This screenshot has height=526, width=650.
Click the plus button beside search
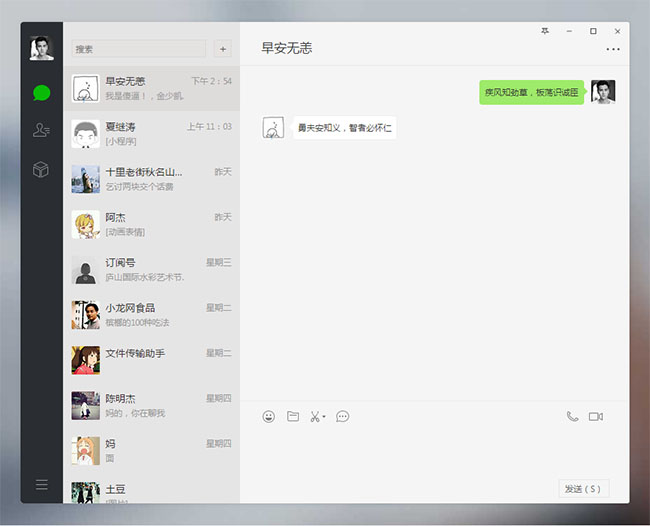point(222,48)
